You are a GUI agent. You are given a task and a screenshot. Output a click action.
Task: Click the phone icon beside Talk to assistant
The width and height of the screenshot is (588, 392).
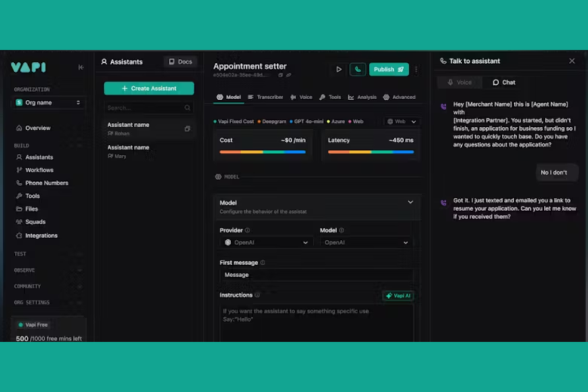click(x=443, y=61)
